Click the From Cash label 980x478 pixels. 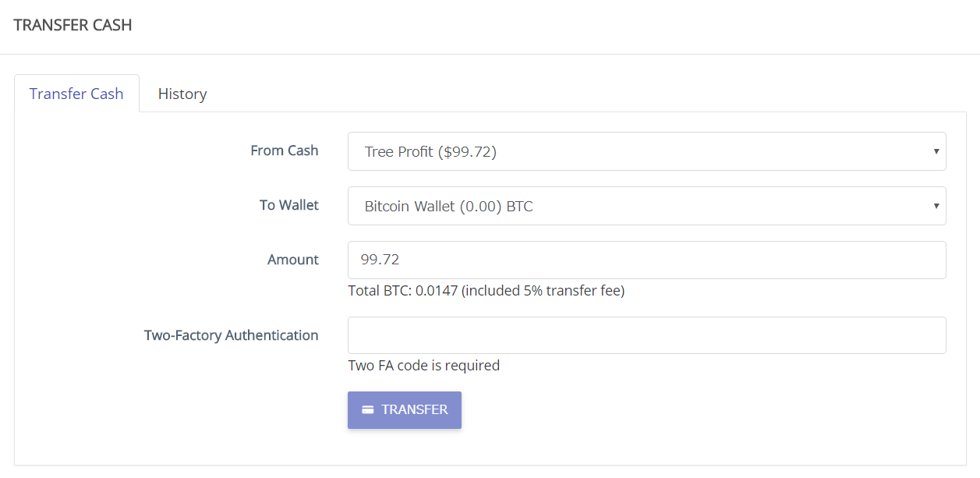[x=284, y=150]
